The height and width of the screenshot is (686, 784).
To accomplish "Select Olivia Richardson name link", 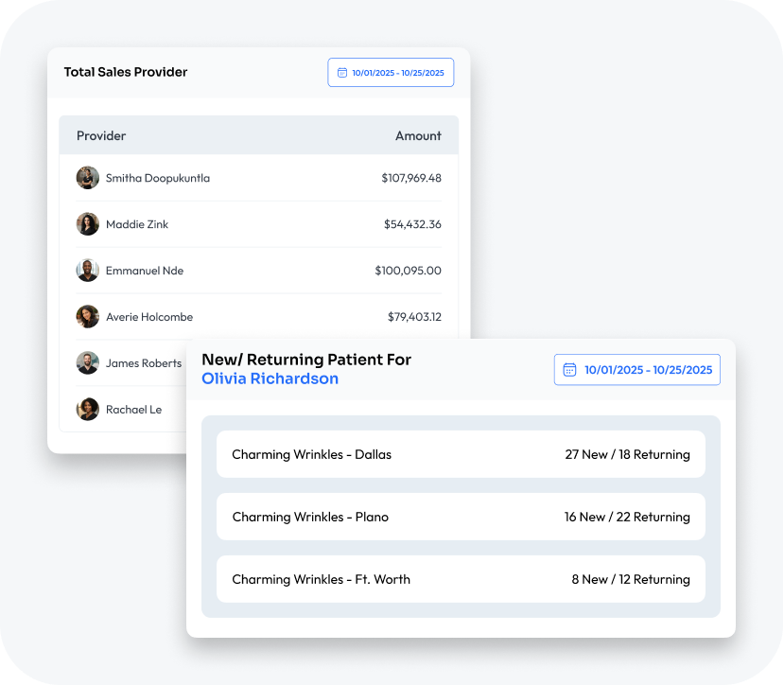I will coord(270,379).
